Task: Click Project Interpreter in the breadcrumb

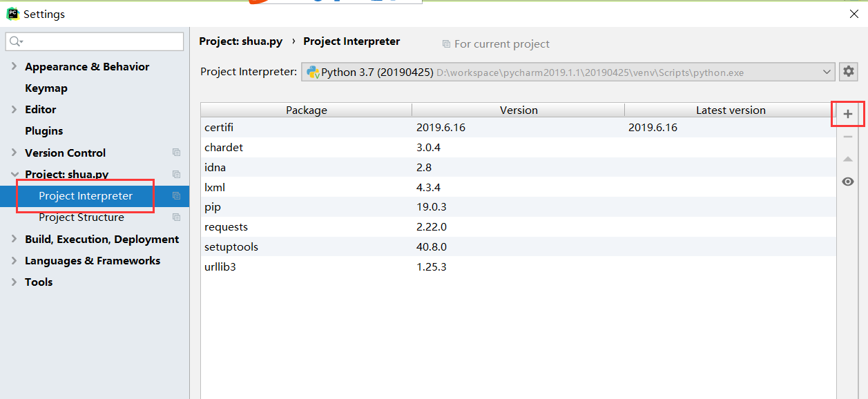Action: point(351,41)
